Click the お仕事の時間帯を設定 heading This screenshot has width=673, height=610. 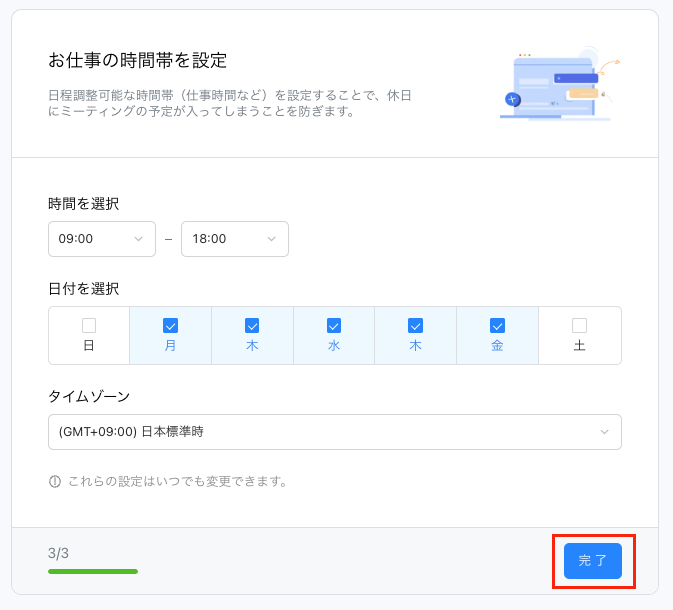pos(137,60)
